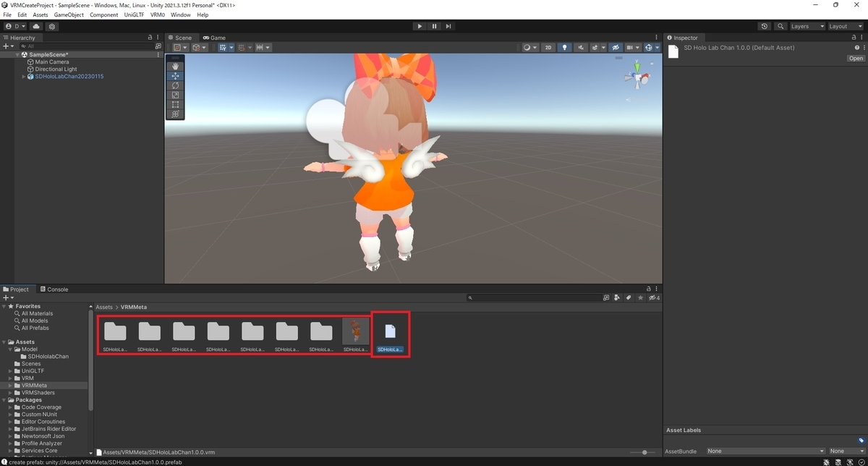This screenshot has width=868, height=466.
Task: Open the AssetBundle variant dropdown
Action: click(846, 451)
